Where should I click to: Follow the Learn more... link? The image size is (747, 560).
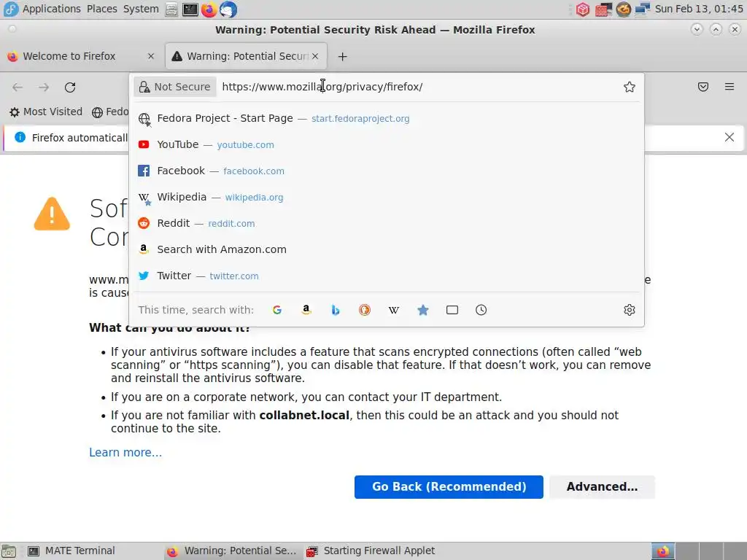pos(125,452)
